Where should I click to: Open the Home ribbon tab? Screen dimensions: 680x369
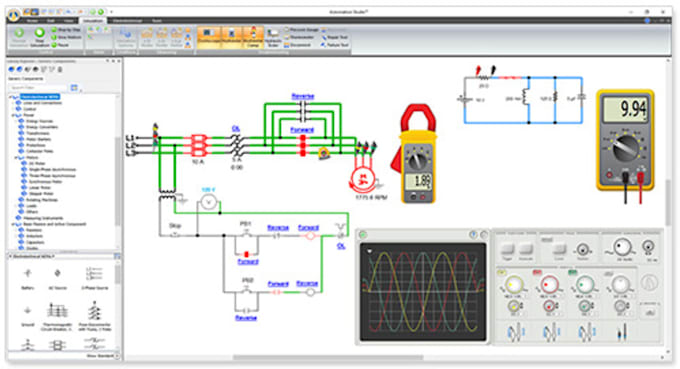(32, 21)
